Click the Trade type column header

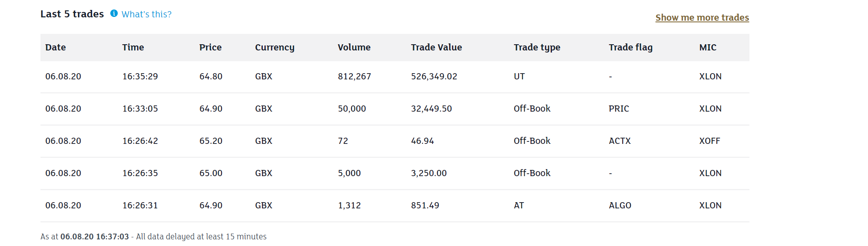pos(537,48)
